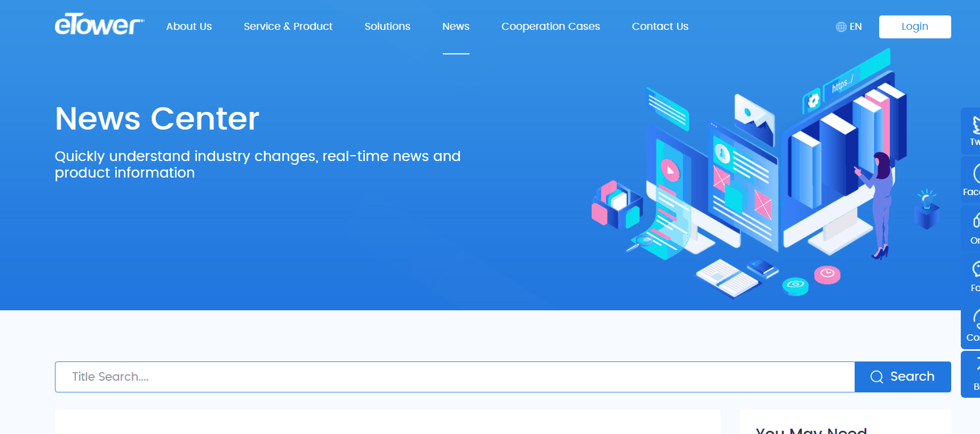The width and height of the screenshot is (980, 434).
Task: Expand the Solutions navigation menu
Action: tap(387, 27)
